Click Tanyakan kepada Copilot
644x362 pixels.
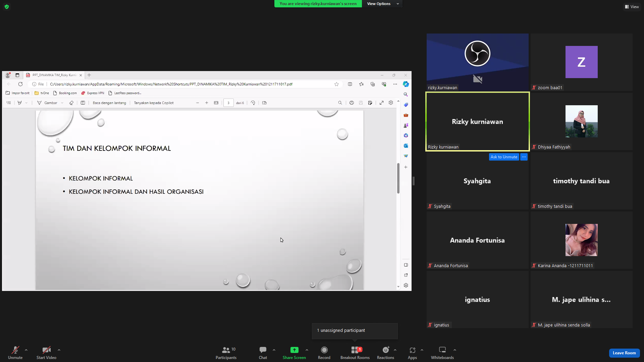(x=154, y=103)
